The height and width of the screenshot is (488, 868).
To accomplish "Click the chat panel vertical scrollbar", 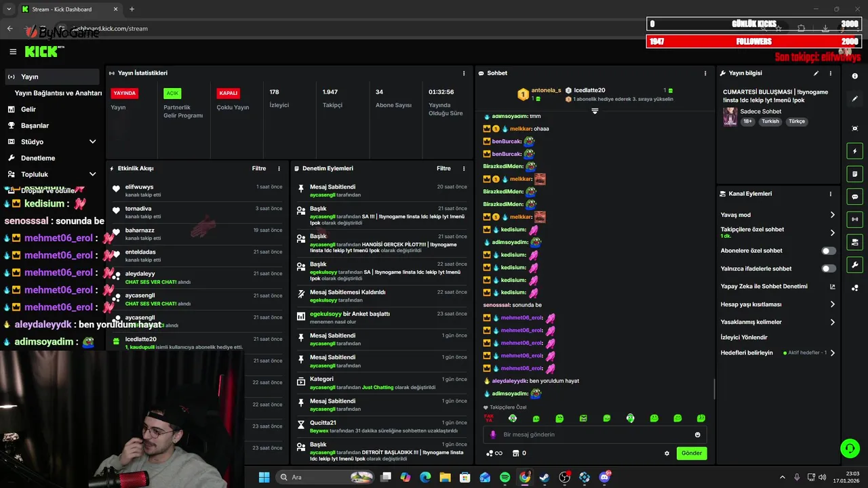I will (714, 389).
